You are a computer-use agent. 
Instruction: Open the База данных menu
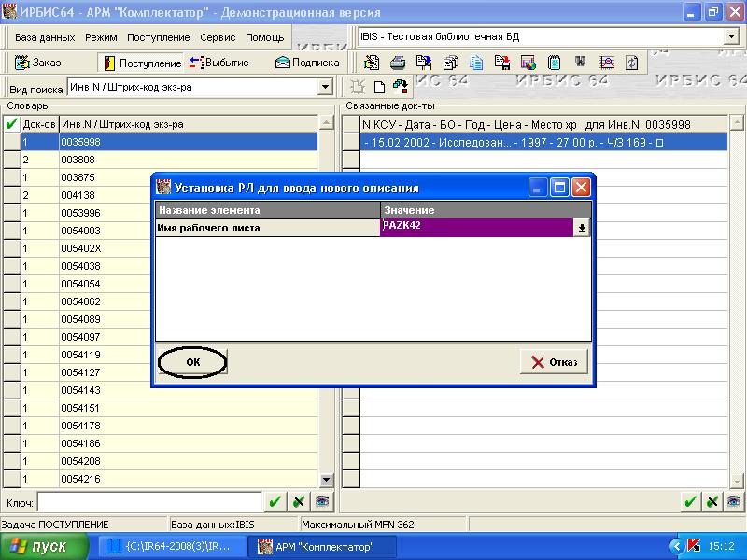45,37
